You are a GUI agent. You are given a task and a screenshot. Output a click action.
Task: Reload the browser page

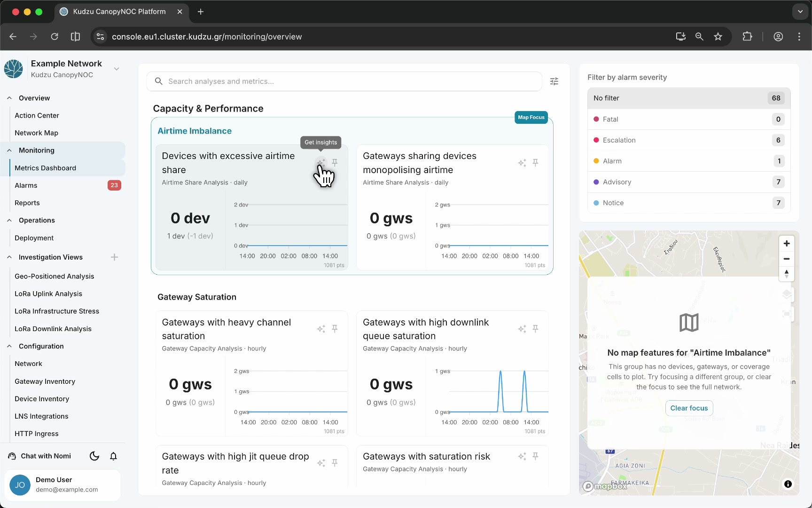[x=55, y=37]
